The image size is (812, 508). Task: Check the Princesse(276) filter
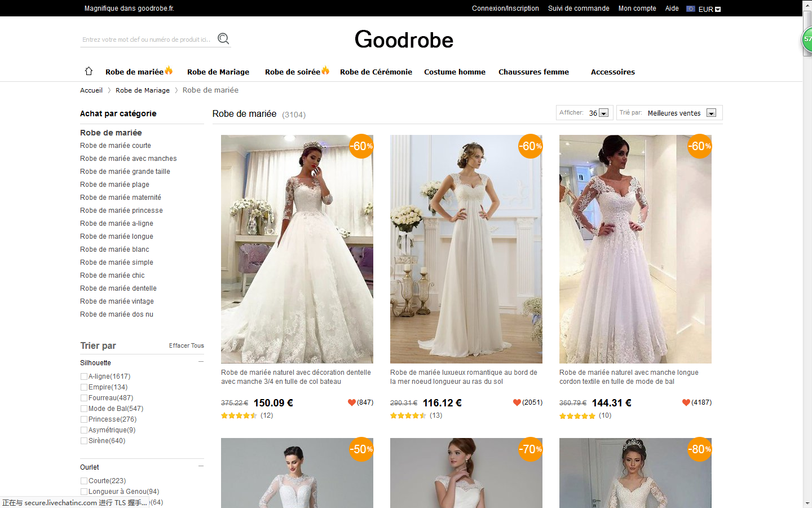click(83, 419)
